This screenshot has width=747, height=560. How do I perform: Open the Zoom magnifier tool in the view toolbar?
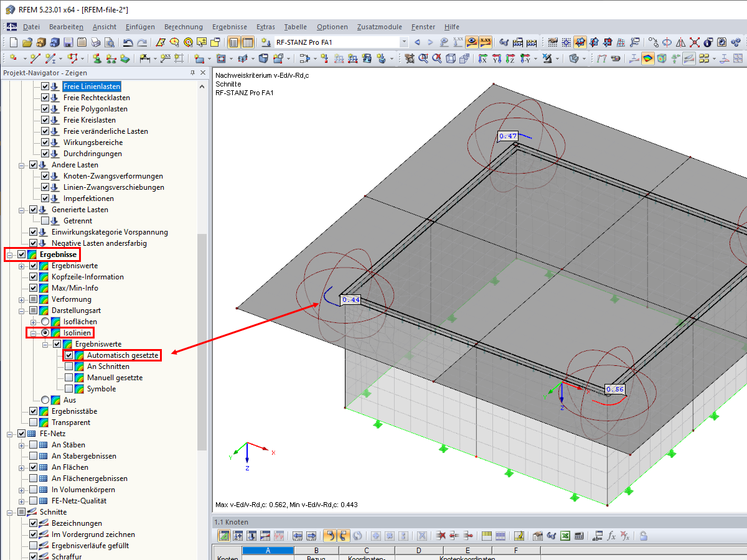tap(424, 58)
